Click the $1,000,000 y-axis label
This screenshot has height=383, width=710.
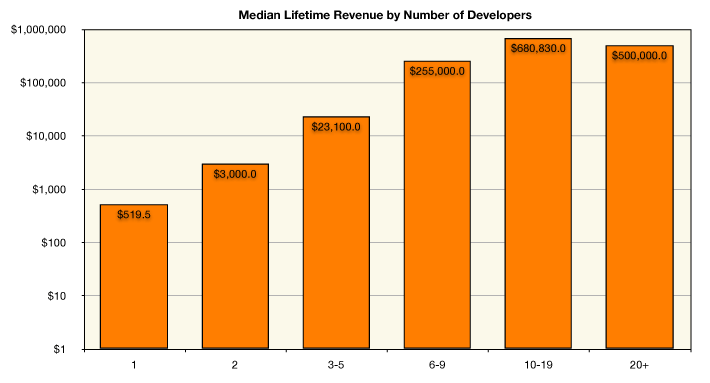pyautogui.click(x=38, y=30)
